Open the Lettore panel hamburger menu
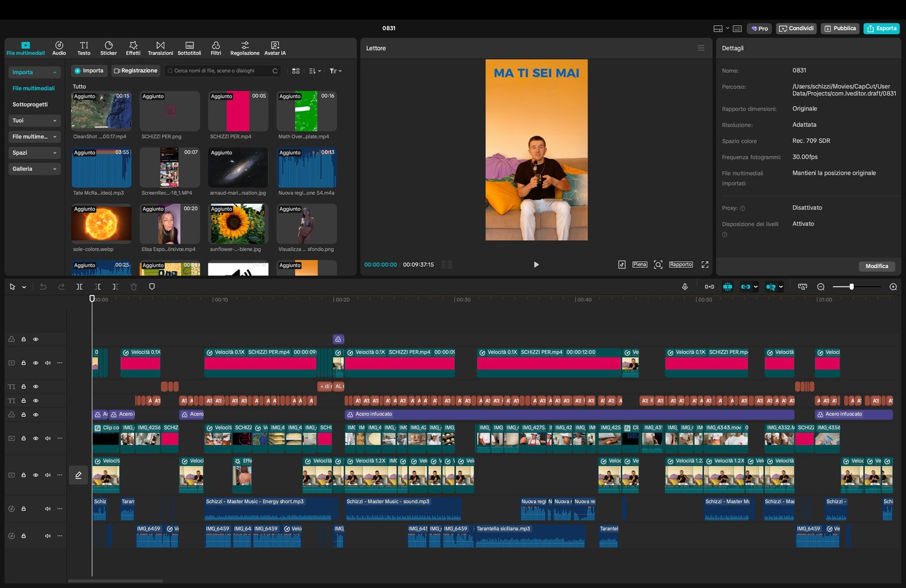 pyautogui.click(x=701, y=48)
